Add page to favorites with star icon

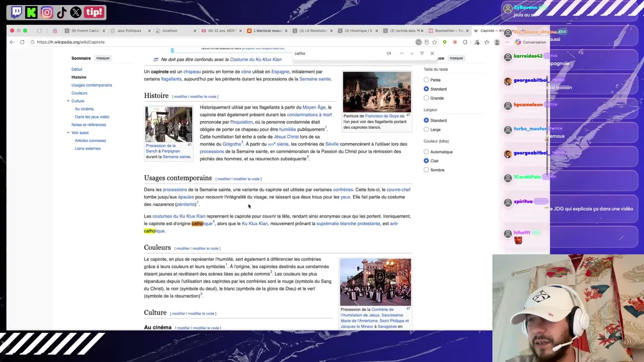[435, 42]
